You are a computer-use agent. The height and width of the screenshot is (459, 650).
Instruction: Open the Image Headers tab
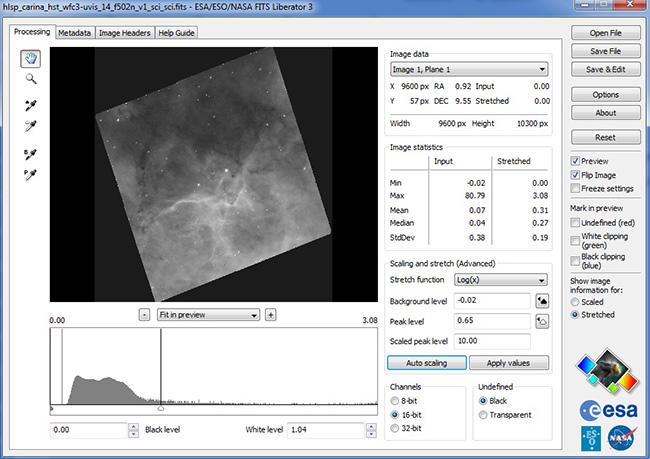[x=125, y=32]
